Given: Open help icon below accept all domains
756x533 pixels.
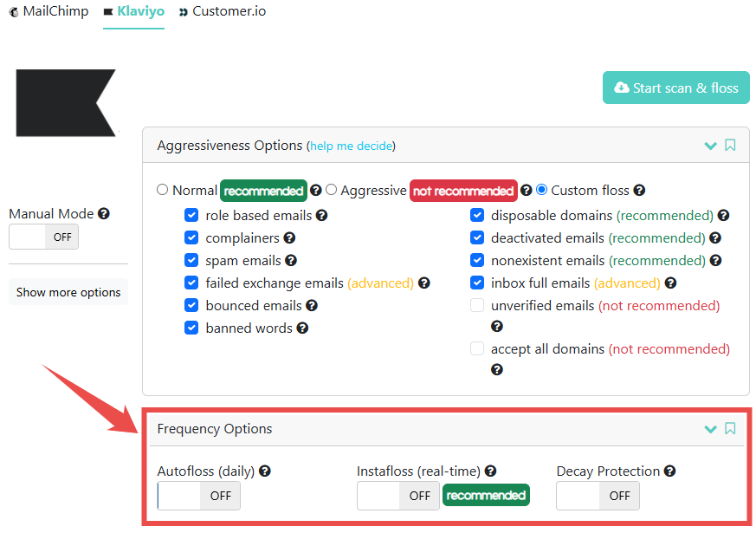Looking at the screenshot, I should pyautogui.click(x=497, y=370).
